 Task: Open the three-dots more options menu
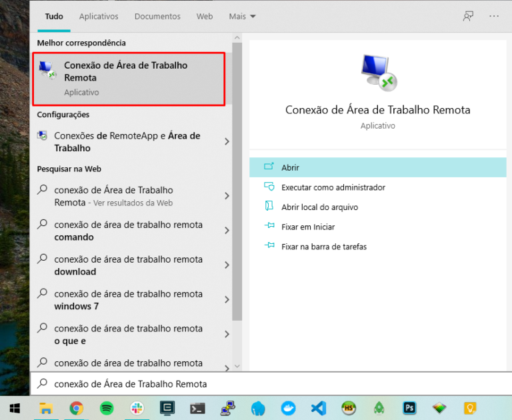click(x=494, y=16)
